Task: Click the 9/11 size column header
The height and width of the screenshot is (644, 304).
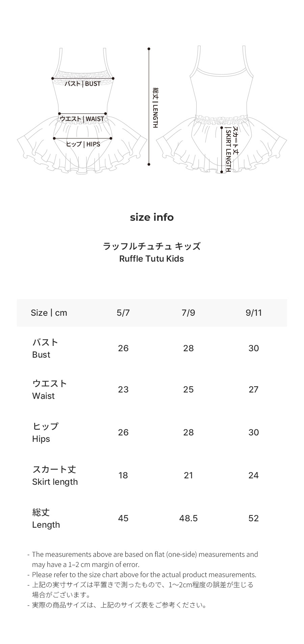Action: coord(254,313)
